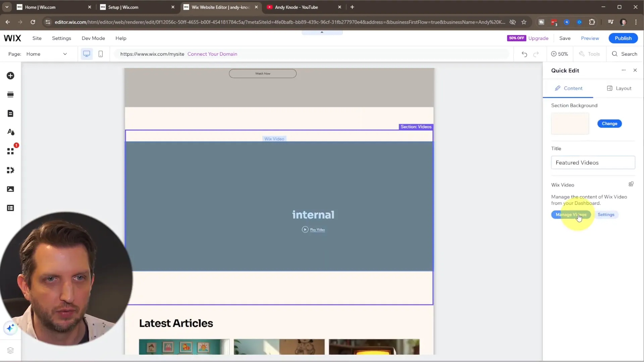Open the AI assistant in the sidebar

10,328
